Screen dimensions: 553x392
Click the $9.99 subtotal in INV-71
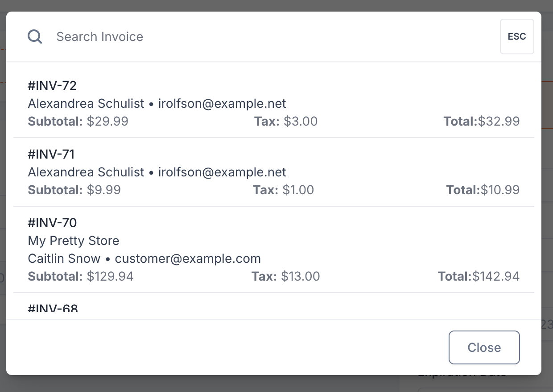(104, 190)
